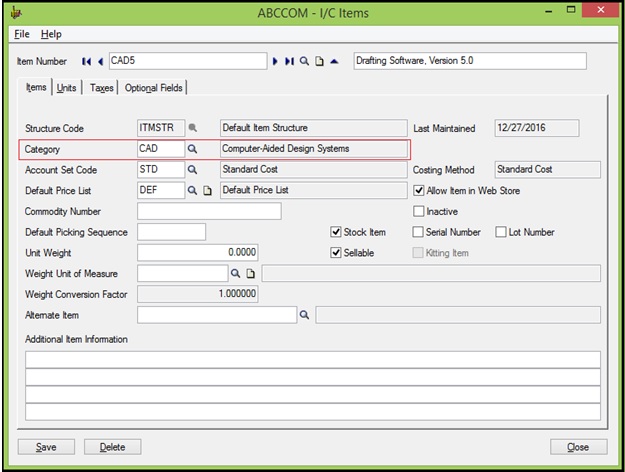Maximize the I/C Items window
This screenshot has width=625, height=472.
click(x=571, y=10)
